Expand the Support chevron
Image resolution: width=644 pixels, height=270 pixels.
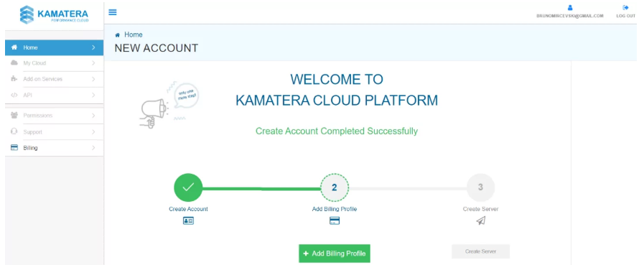93,132
